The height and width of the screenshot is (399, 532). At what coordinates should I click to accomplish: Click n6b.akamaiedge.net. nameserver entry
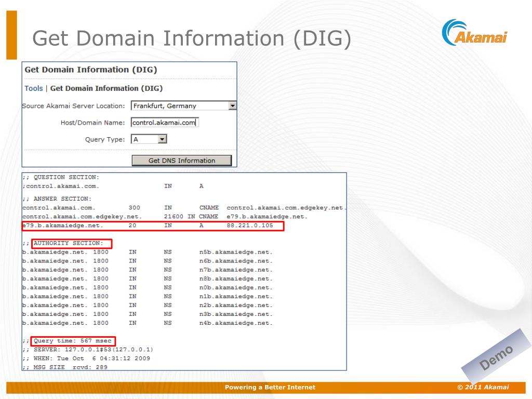(236, 261)
